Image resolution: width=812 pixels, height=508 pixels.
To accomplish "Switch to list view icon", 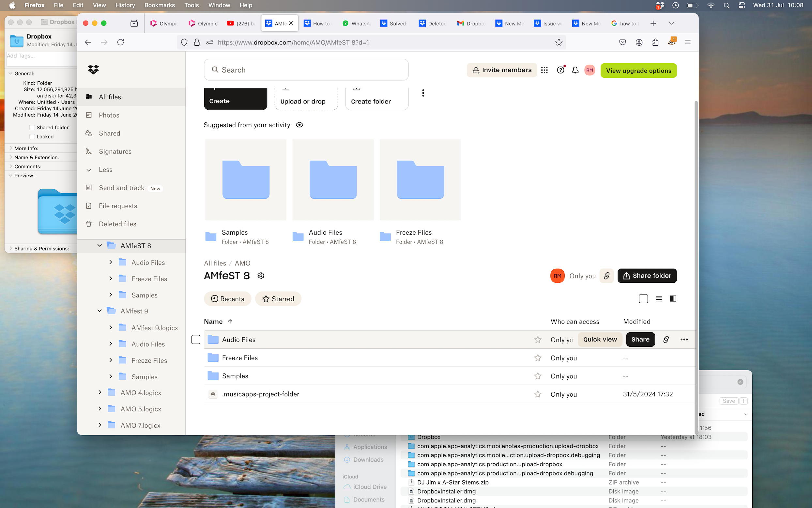I will click(x=659, y=299).
